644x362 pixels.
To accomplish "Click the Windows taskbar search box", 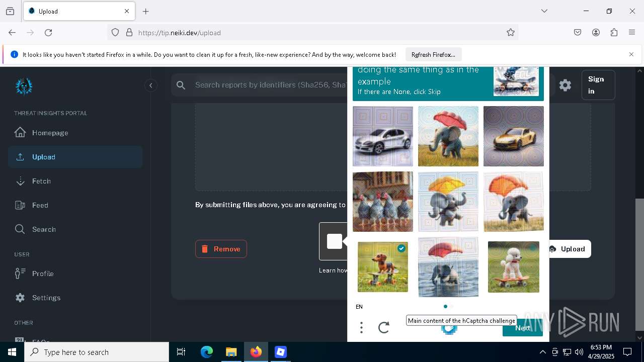I will [x=97, y=352].
